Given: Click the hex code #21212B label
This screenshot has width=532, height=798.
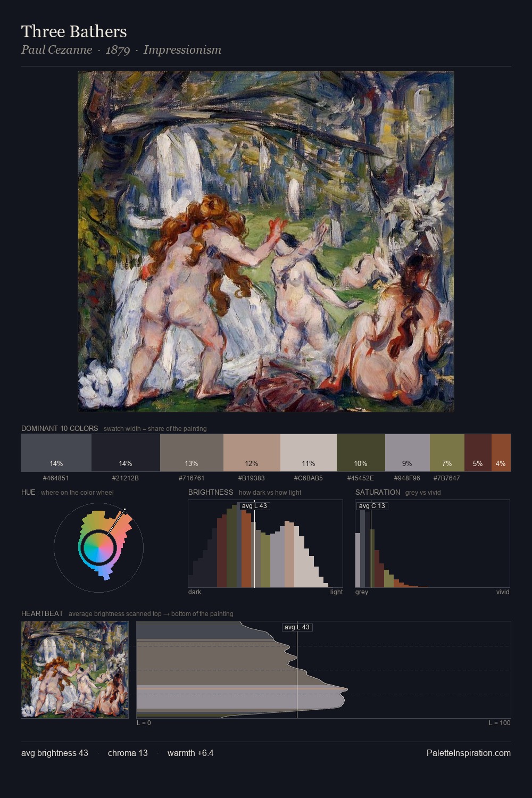Looking at the screenshot, I should [x=126, y=478].
